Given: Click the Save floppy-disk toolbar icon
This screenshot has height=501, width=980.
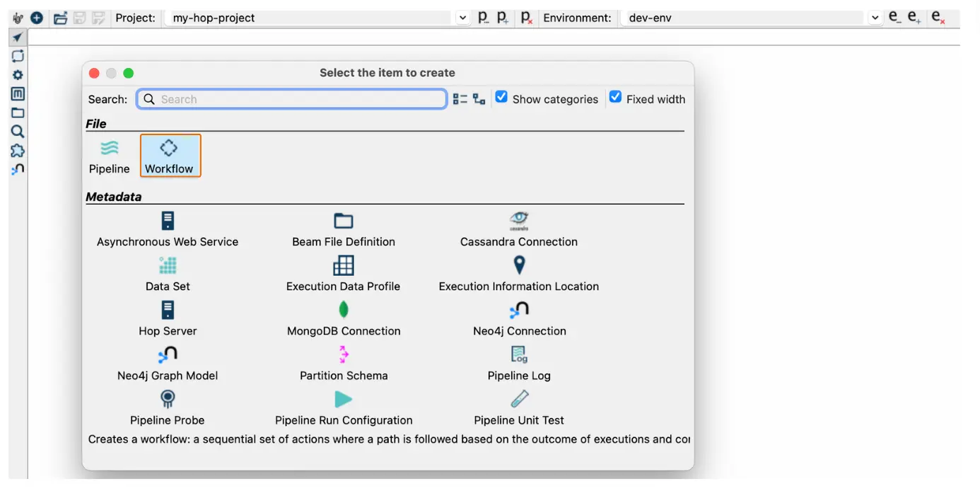Looking at the screenshot, I should click(80, 18).
